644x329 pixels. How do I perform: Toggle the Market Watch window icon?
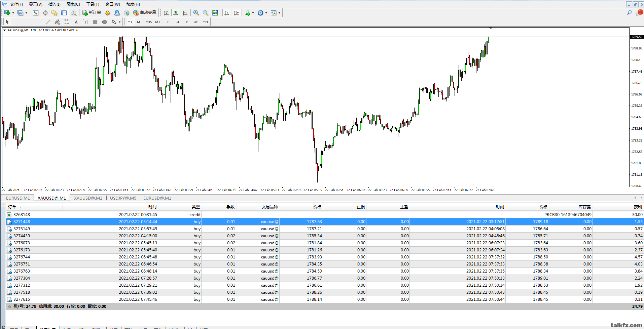pyautogui.click(x=36, y=13)
